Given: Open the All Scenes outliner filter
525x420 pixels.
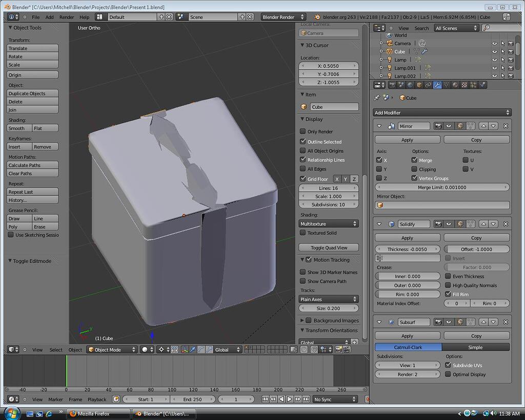Looking at the screenshot, I should click(x=456, y=28).
